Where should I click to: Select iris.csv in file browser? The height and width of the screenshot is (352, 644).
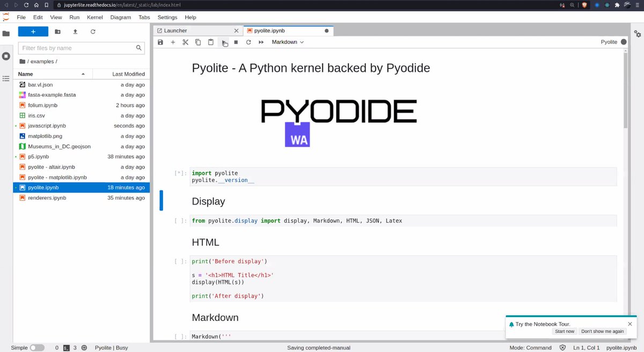point(82,115)
